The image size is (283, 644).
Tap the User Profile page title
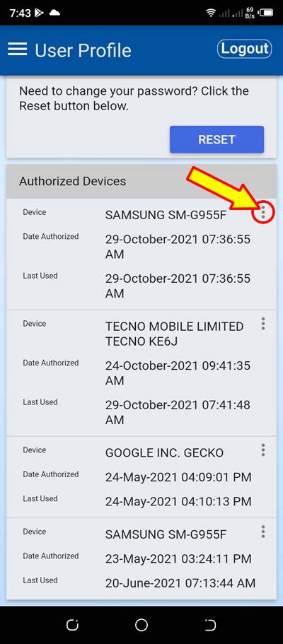pyautogui.click(x=83, y=50)
